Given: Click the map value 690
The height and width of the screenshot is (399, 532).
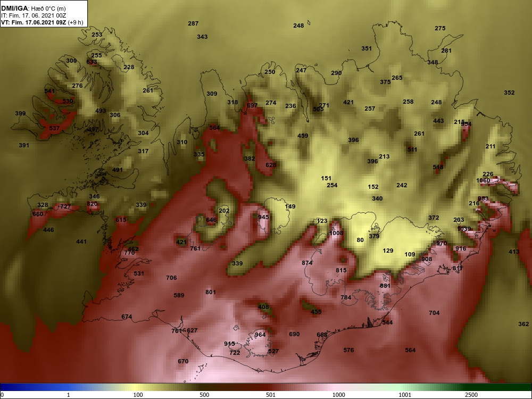Looking at the screenshot, I should tap(294, 334).
